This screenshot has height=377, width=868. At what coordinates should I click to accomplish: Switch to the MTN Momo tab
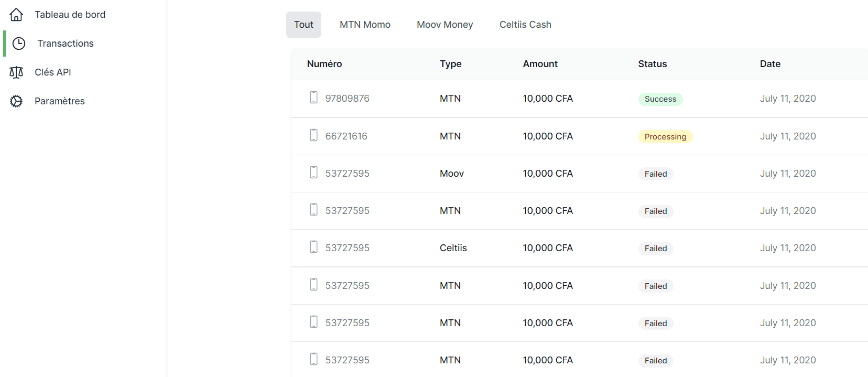[365, 25]
